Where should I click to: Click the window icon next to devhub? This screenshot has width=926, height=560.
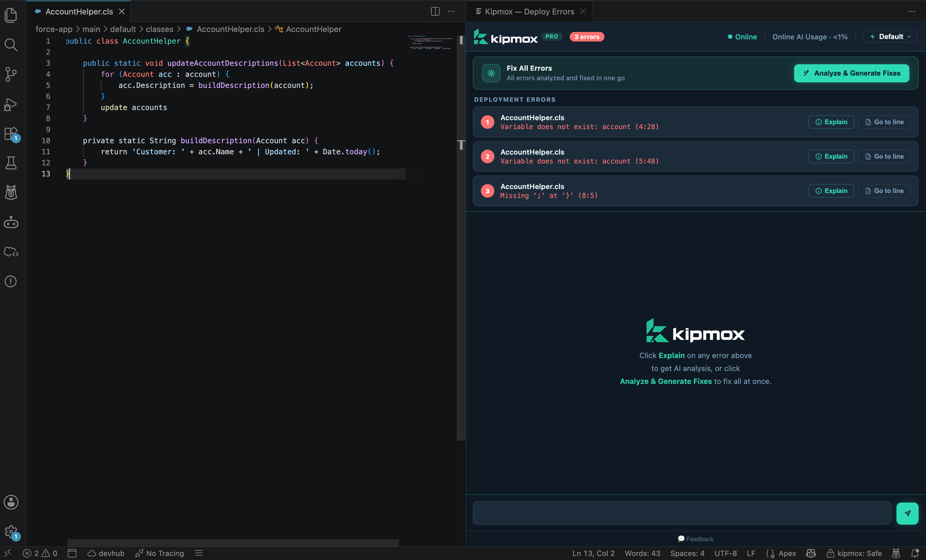click(72, 553)
